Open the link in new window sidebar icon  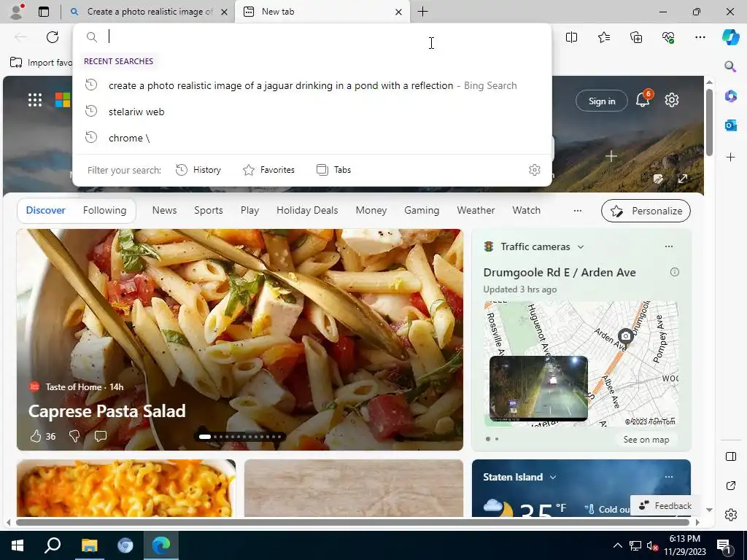tap(730, 486)
